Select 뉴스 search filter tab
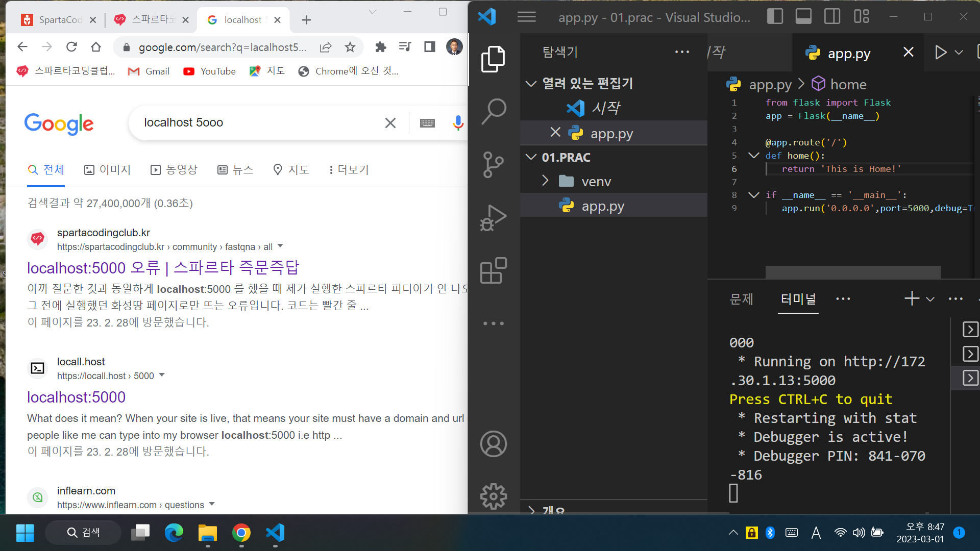 pyautogui.click(x=235, y=169)
